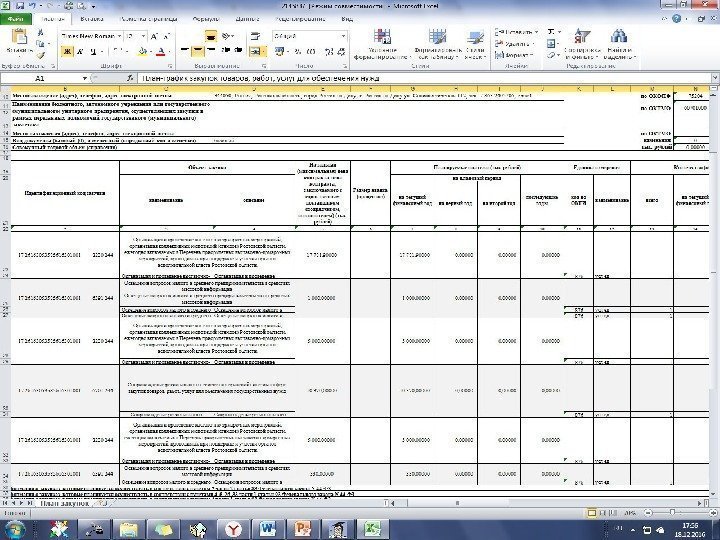
Task: Toggle align text left
Action: coord(185,51)
